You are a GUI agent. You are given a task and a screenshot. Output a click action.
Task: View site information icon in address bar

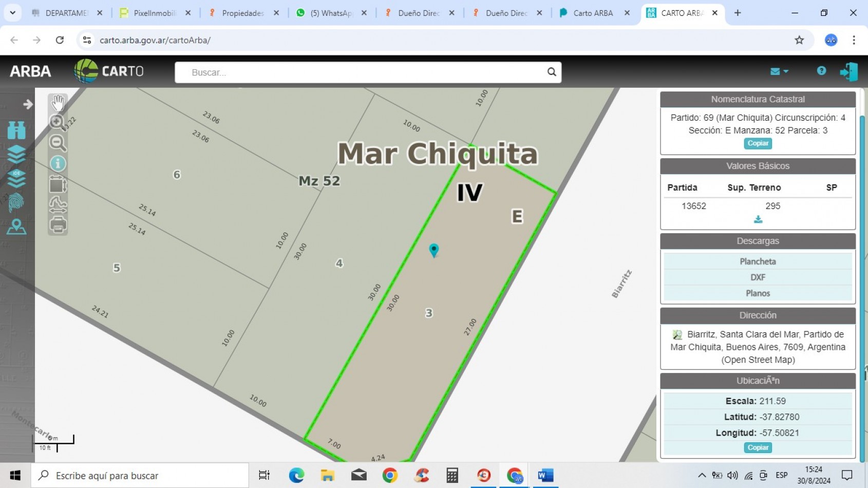click(x=87, y=40)
